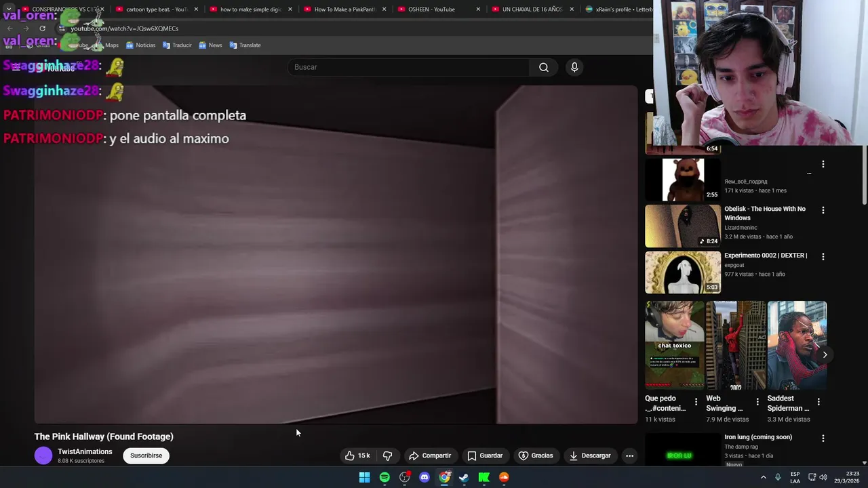Click taskbar microphone tray icon
The image size is (868, 488).
coord(778,477)
